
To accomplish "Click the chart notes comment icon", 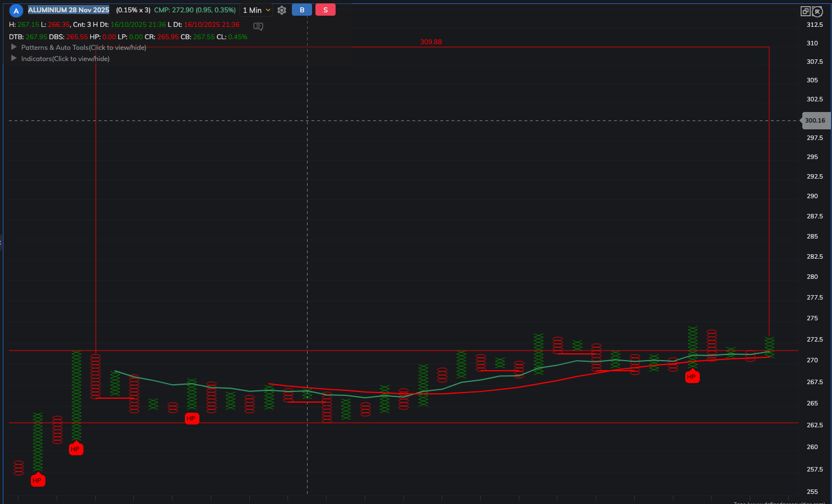I will coord(258,26).
